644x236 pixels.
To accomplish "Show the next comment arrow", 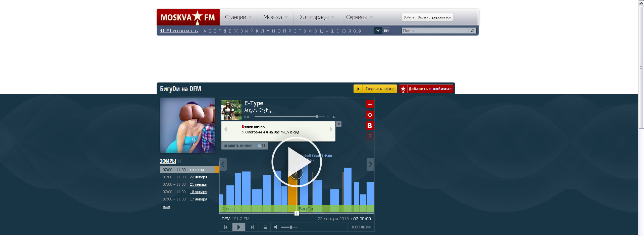I will (331, 129).
